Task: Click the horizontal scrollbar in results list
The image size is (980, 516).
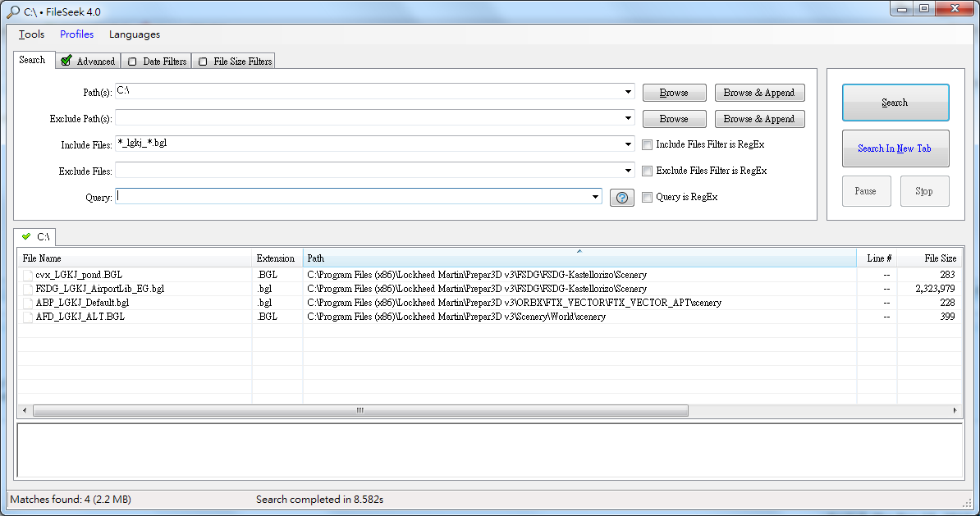Action: pyautogui.click(x=359, y=410)
